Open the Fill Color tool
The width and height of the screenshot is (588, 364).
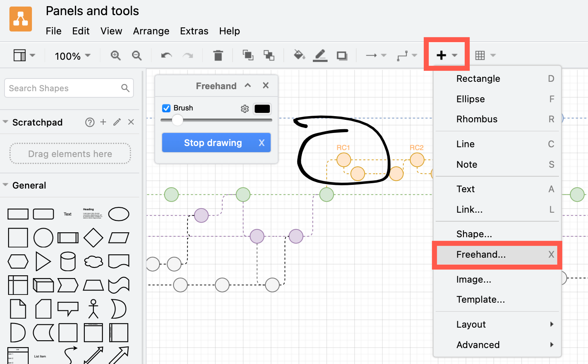299,55
